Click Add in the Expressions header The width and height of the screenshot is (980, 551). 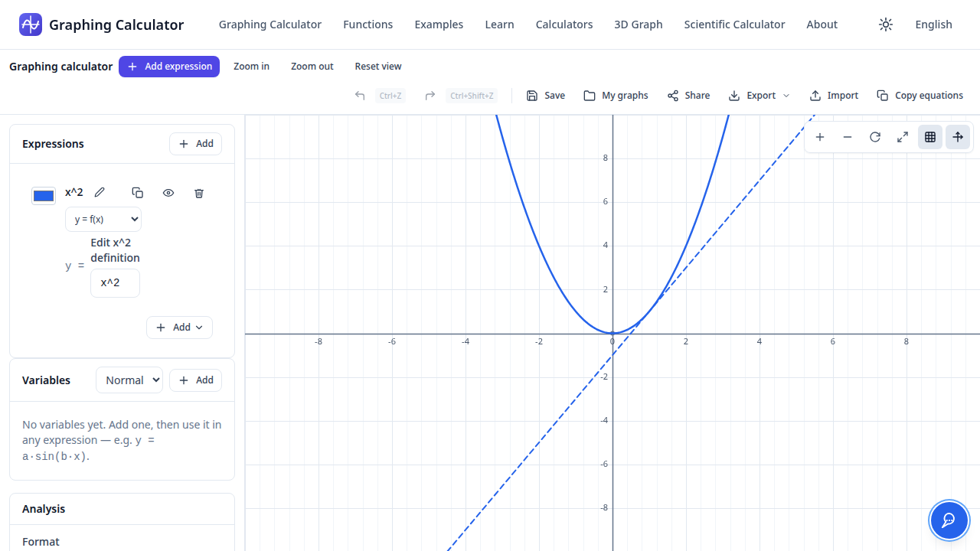coord(196,144)
